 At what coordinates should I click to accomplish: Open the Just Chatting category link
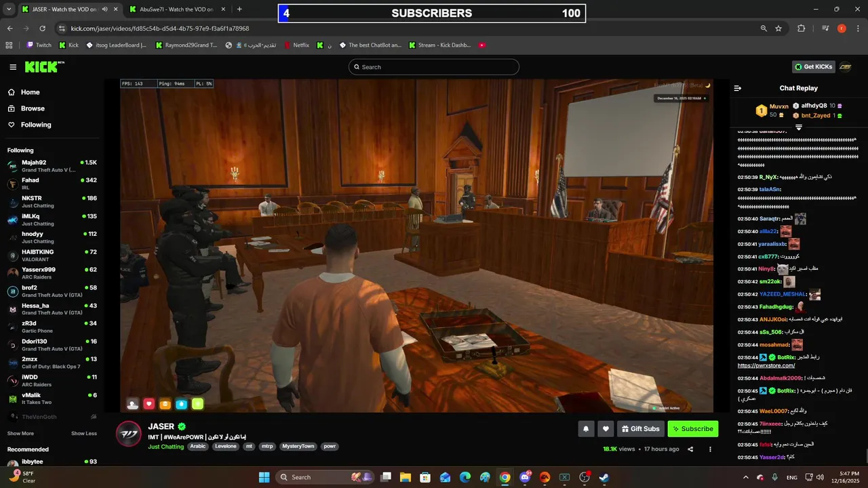pyautogui.click(x=166, y=447)
